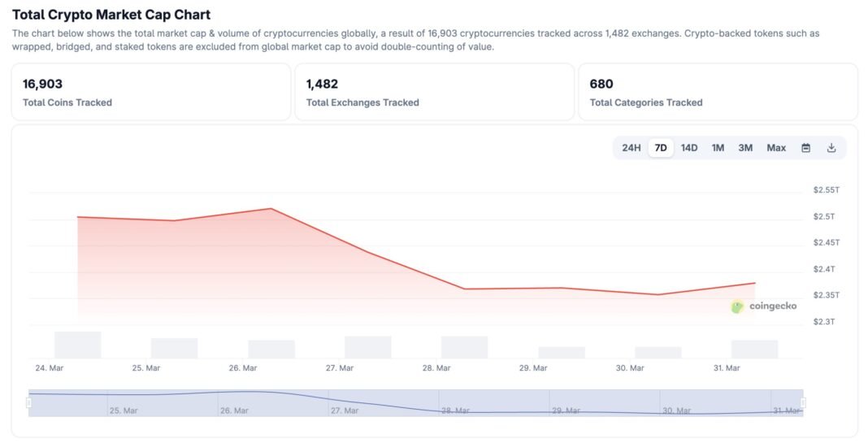
Task: Click the market cap peak near 26. Mar
Action: tap(271, 209)
